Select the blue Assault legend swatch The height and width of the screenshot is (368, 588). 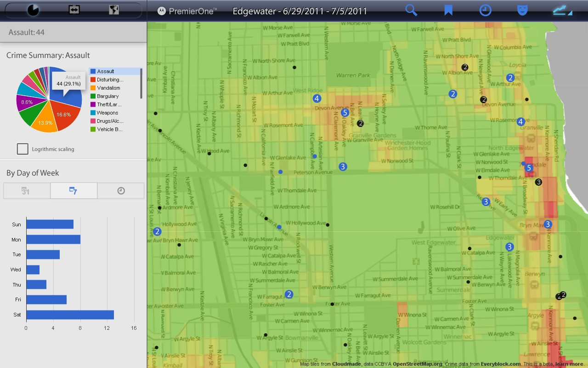pyautogui.click(x=93, y=71)
